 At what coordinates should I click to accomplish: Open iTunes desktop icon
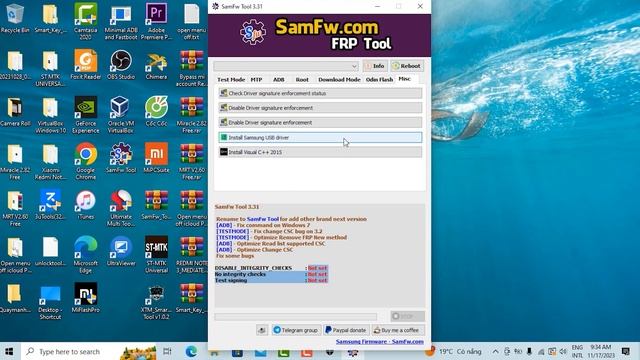[86, 204]
